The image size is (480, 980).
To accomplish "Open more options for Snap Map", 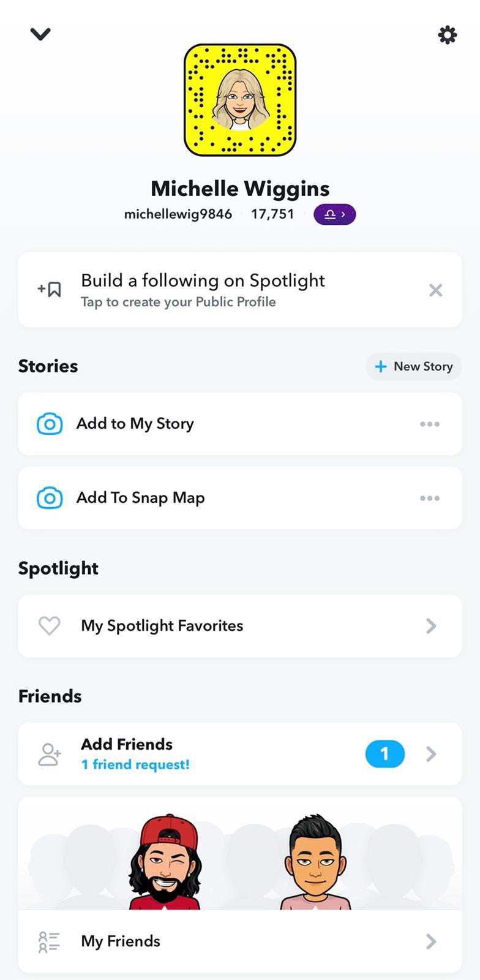I will click(x=430, y=498).
